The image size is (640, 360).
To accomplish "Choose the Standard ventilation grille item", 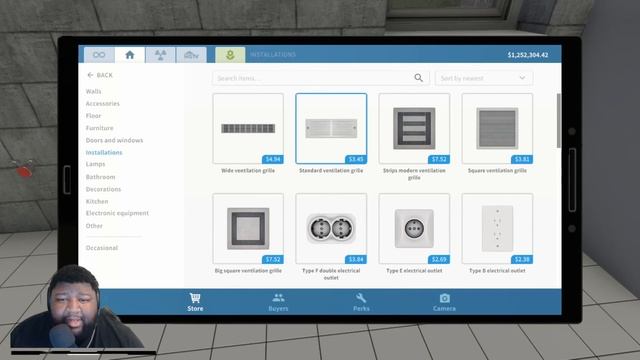I will (x=331, y=129).
